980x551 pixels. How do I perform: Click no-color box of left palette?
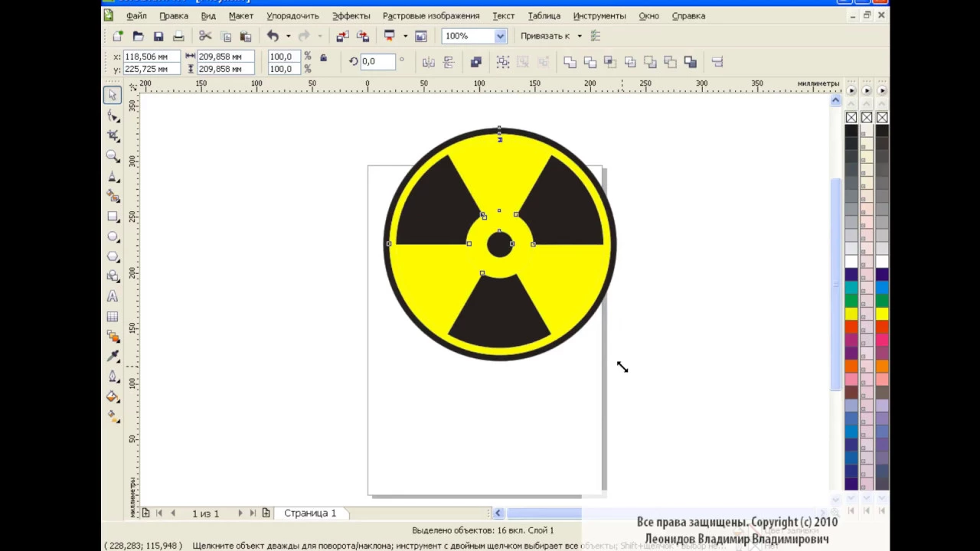(851, 117)
